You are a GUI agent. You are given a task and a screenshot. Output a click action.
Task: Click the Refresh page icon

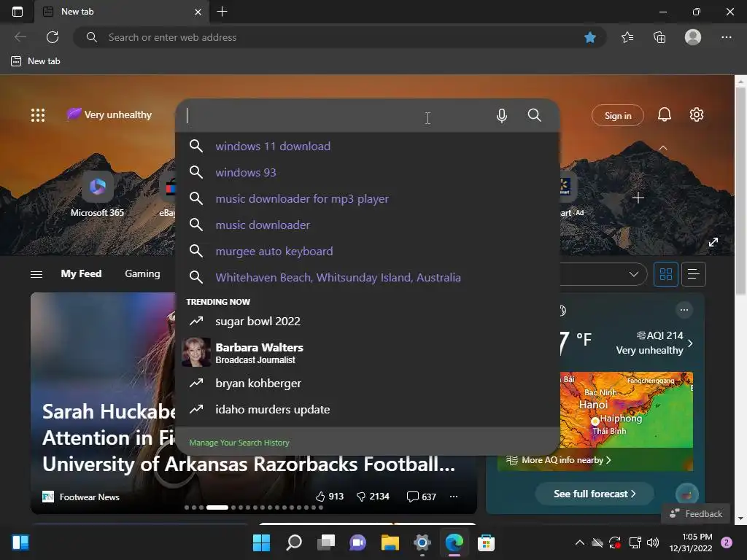point(53,37)
